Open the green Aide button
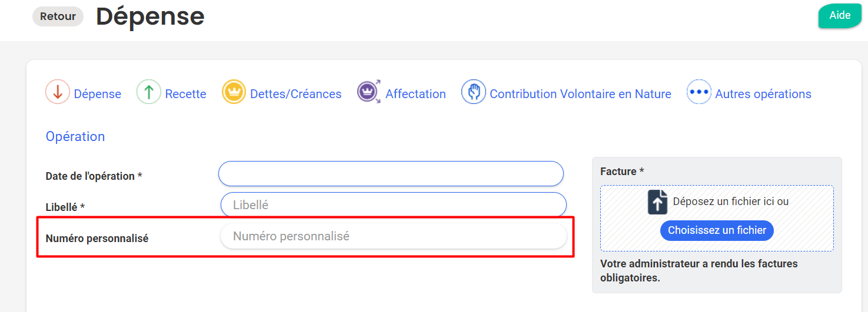 840,16
